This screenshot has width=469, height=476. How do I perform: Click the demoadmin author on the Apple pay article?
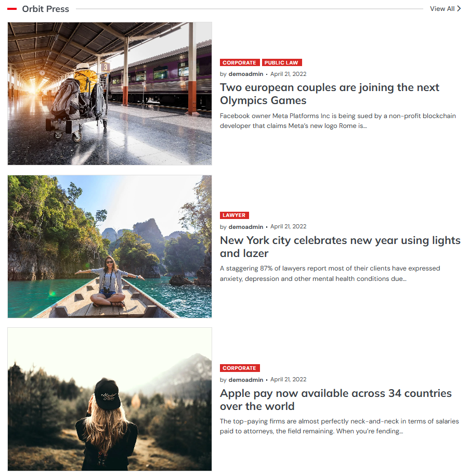[246, 380]
